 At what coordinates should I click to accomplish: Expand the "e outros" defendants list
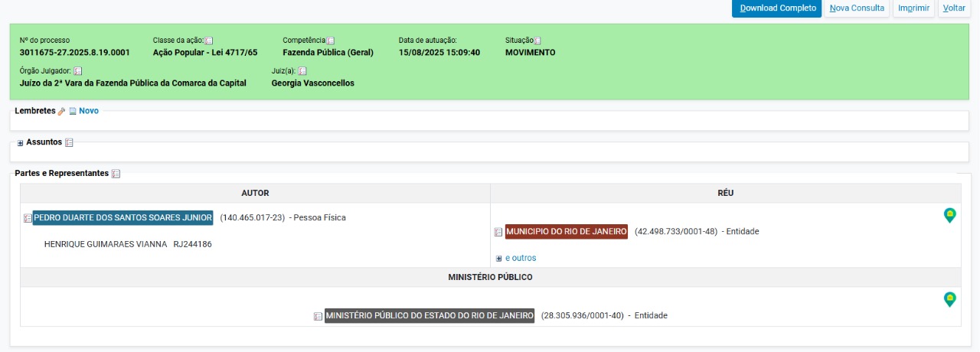(520, 258)
